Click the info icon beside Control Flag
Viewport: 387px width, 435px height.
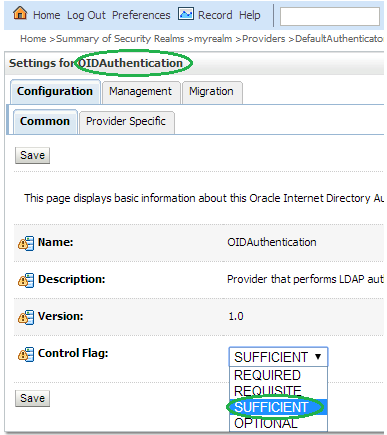coord(26,354)
